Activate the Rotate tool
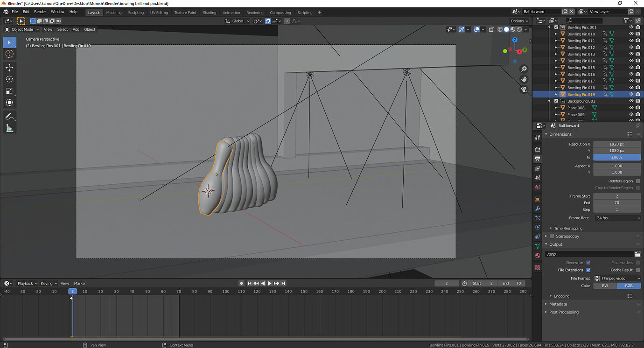The image size is (644, 348). coord(9,79)
